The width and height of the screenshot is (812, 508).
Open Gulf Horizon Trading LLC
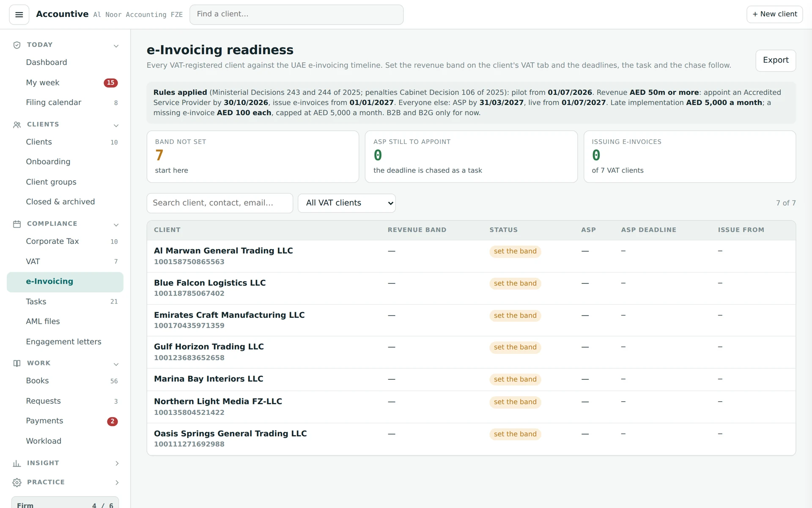pos(209,347)
